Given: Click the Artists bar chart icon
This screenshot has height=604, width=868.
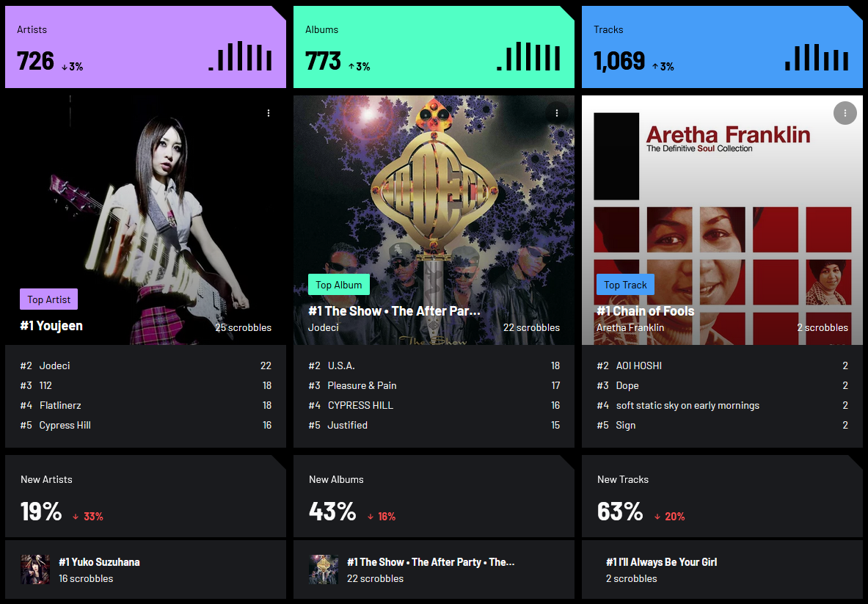Looking at the screenshot, I should 240,56.
